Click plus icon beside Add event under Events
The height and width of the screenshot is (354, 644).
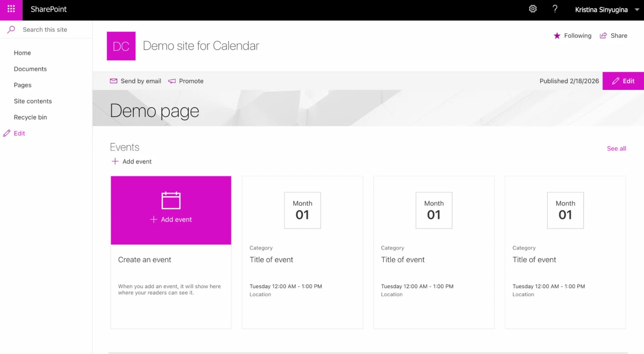(115, 161)
